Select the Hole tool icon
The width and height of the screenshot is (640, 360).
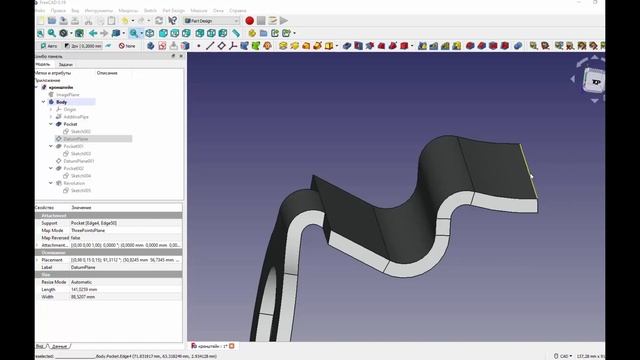358,46
